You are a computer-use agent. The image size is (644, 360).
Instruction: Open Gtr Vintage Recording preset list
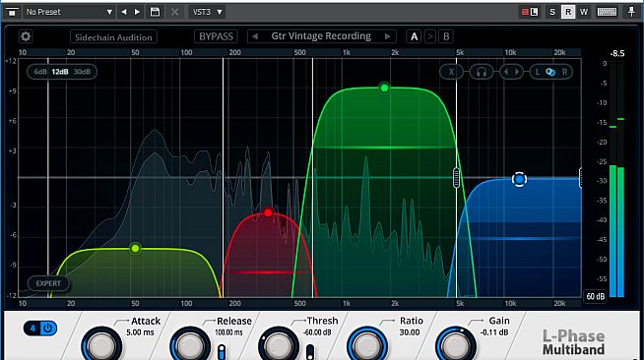321,36
